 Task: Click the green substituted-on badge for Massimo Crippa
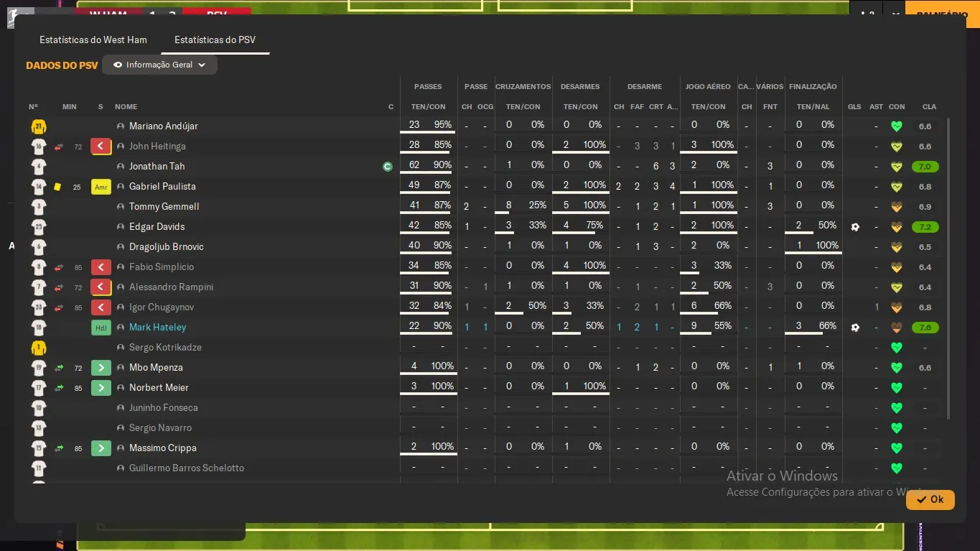point(101,448)
